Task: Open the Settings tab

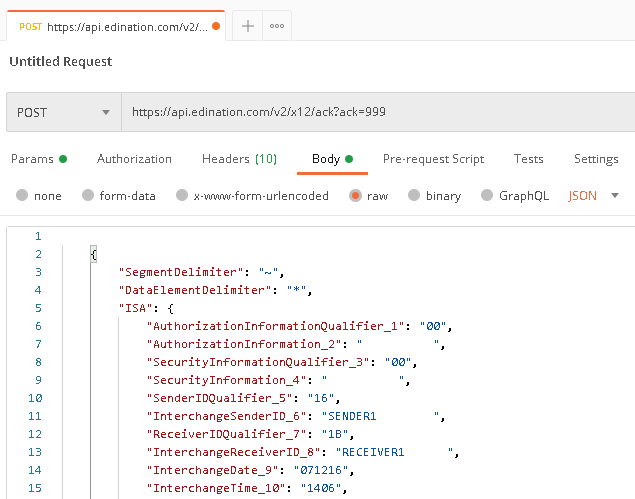Action: [x=596, y=159]
